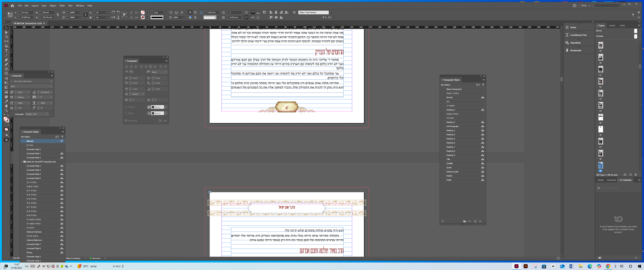Enable the Border checkbox
The height and width of the screenshot is (270, 644).
tap(126, 113)
